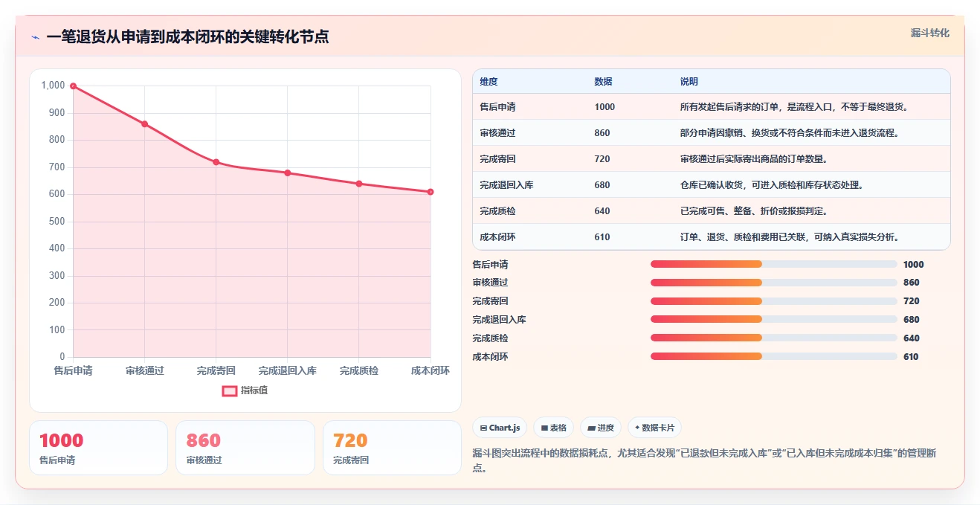Select the Chart.js chip
Image resolution: width=980 pixels, height=505 pixels.
click(500, 428)
